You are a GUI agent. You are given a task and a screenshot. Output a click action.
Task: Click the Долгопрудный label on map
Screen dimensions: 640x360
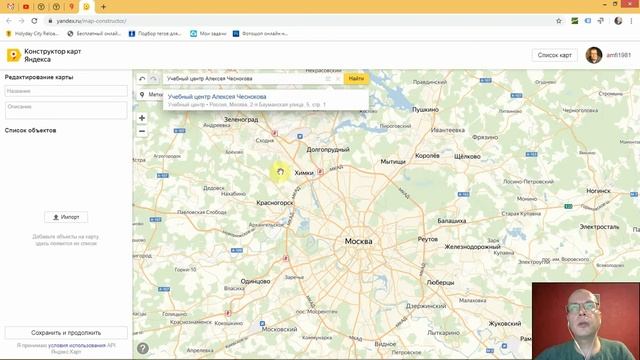[328, 150]
